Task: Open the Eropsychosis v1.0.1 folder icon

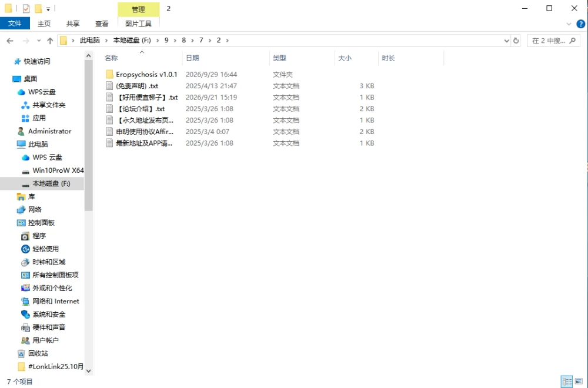Action: click(x=109, y=74)
